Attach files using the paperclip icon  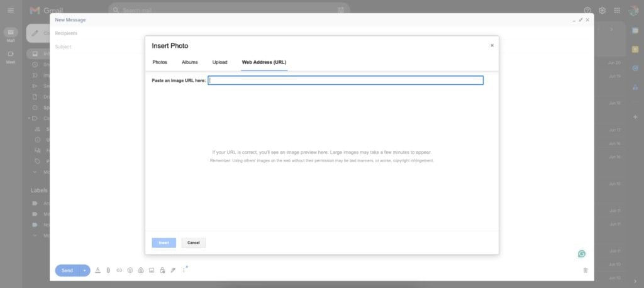[x=108, y=270]
